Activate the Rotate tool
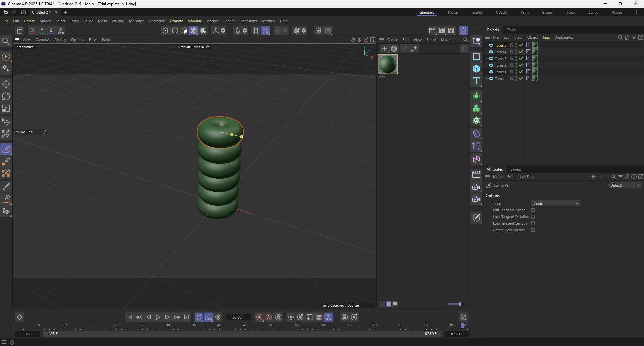644x346 pixels. click(6, 96)
